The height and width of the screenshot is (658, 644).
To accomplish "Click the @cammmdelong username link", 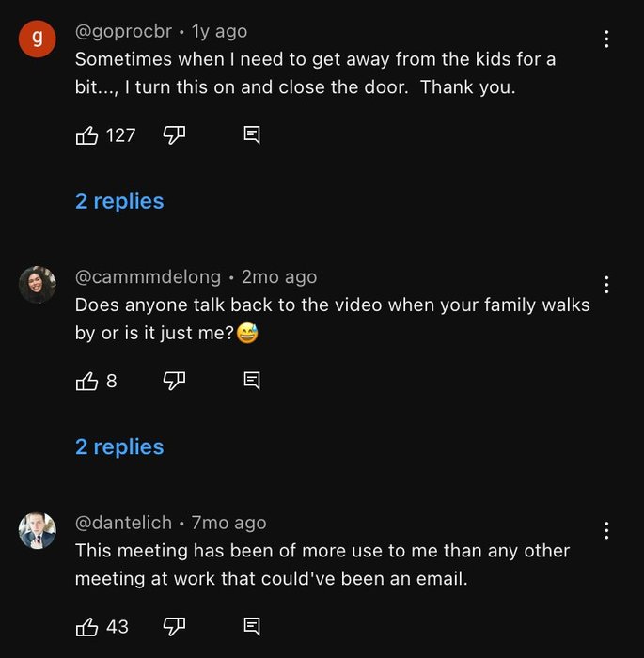I will tap(148, 277).
